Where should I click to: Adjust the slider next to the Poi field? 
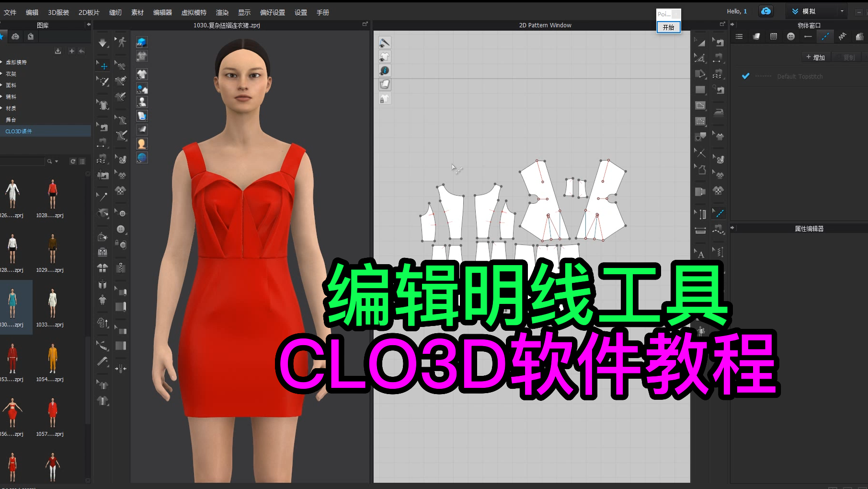pos(676,14)
